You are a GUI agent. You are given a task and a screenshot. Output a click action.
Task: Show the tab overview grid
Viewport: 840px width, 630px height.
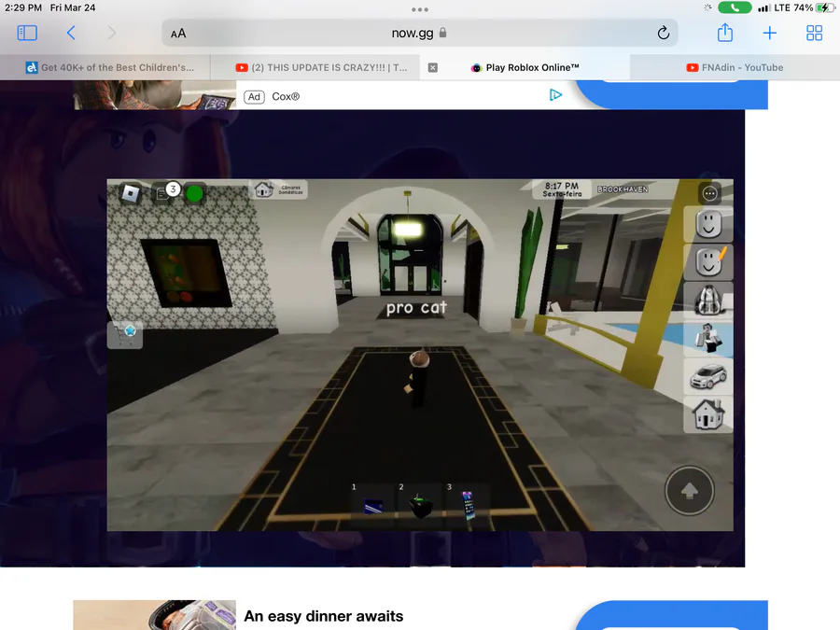pos(814,34)
